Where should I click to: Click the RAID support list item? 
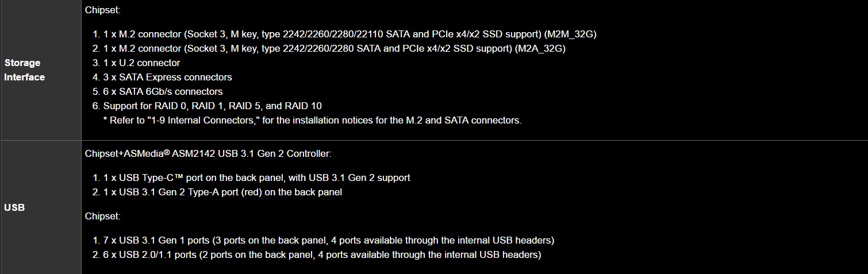tap(212, 106)
